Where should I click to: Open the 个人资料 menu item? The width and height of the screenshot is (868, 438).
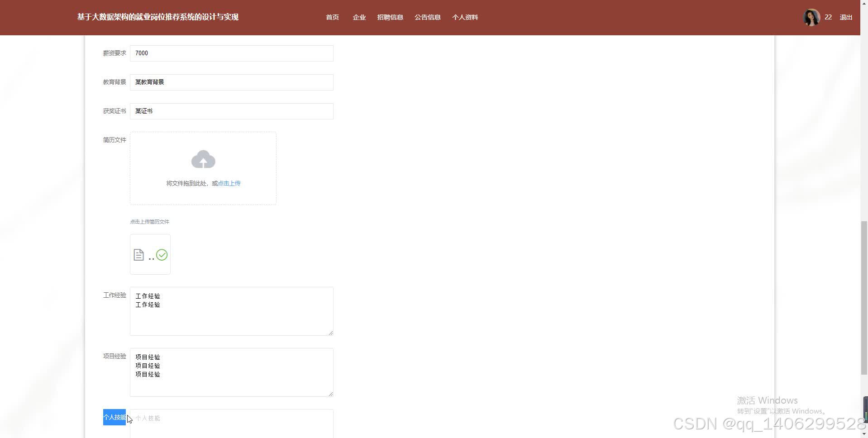click(x=465, y=17)
